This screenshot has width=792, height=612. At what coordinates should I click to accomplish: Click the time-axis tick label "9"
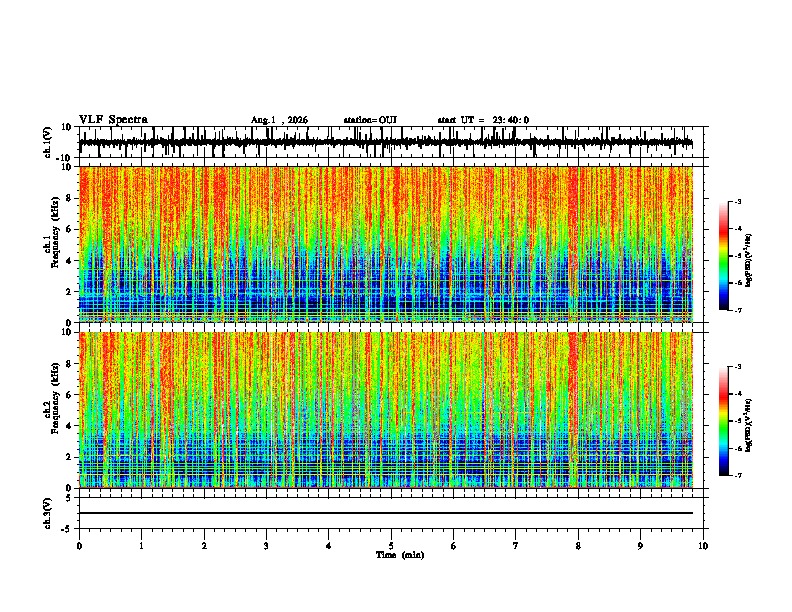coord(640,546)
